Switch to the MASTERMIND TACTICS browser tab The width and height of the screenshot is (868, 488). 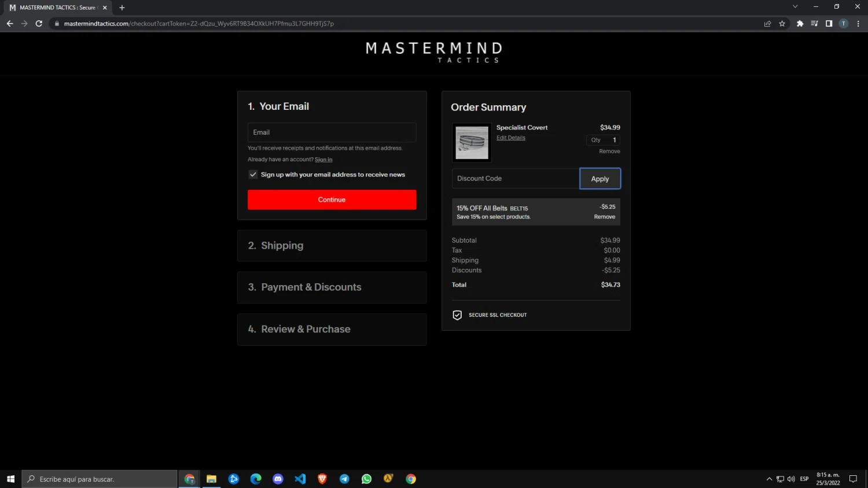(57, 8)
